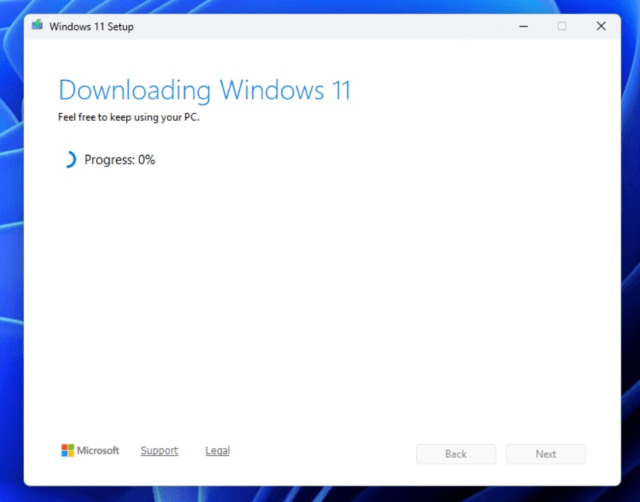Click the "Progress: 0%" text
Viewport: 640px width, 502px height.
[x=120, y=160]
